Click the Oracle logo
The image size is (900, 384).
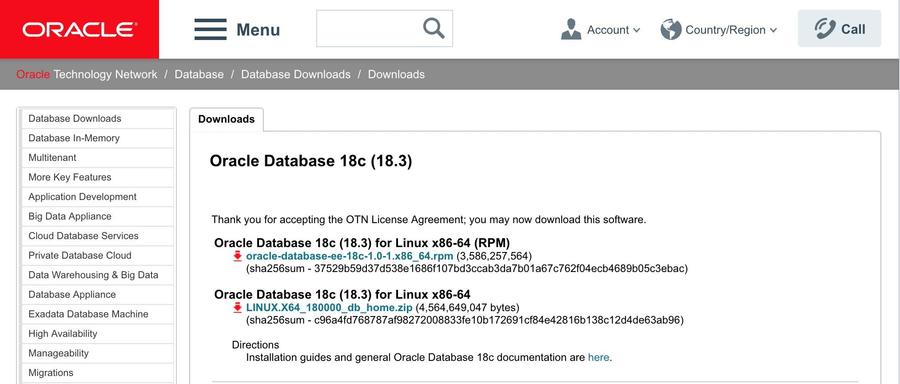[x=79, y=29]
